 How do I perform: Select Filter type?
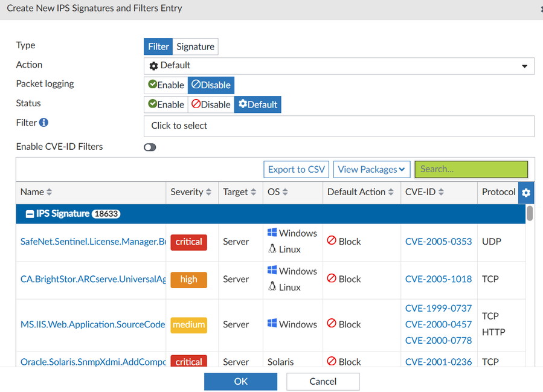158,47
